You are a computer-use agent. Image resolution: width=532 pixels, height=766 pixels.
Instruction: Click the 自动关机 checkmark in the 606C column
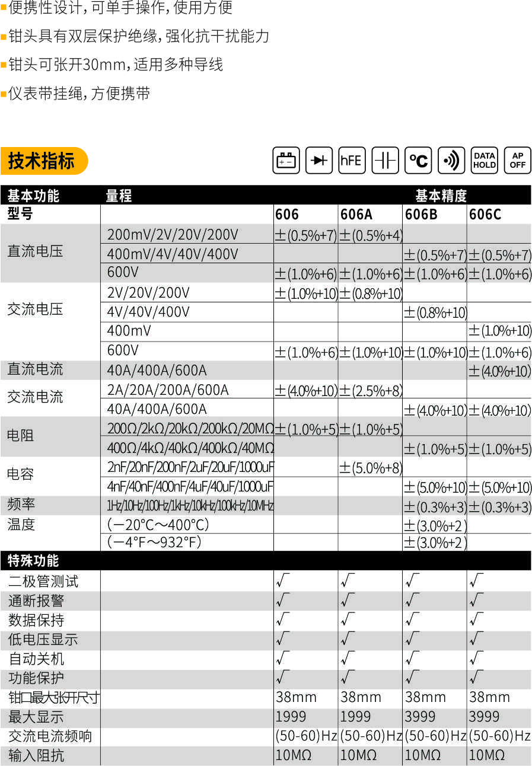476,658
